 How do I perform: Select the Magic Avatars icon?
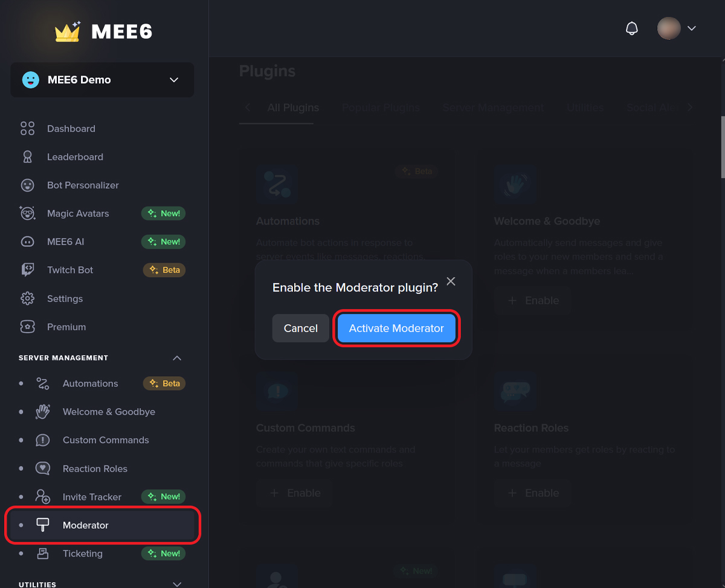27,214
